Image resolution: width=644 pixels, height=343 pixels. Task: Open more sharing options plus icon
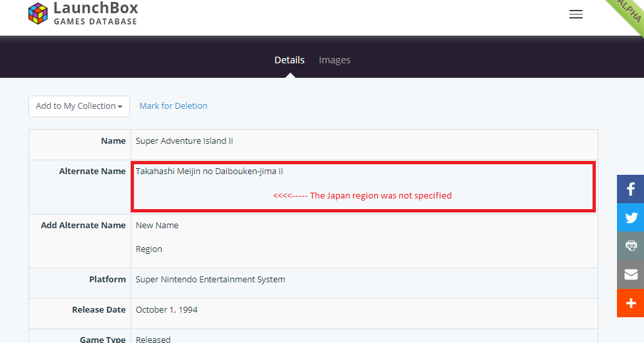click(630, 303)
